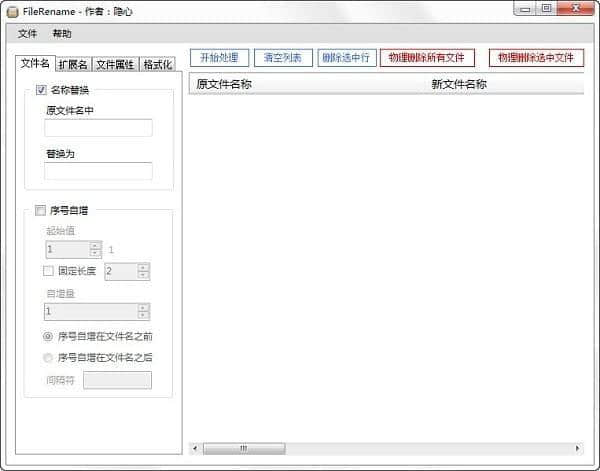Click the scrollbar left arrow
The height and width of the screenshot is (471, 600).
pyautogui.click(x=195, y=448)
